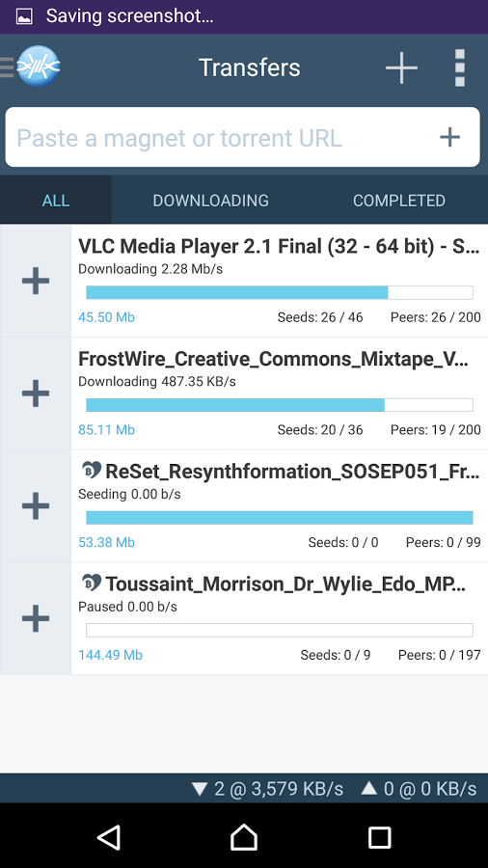The height and width of the screenshot is (868, 488).
Task: Tap the plus button inside the URL field
Action: pos(449,137)
